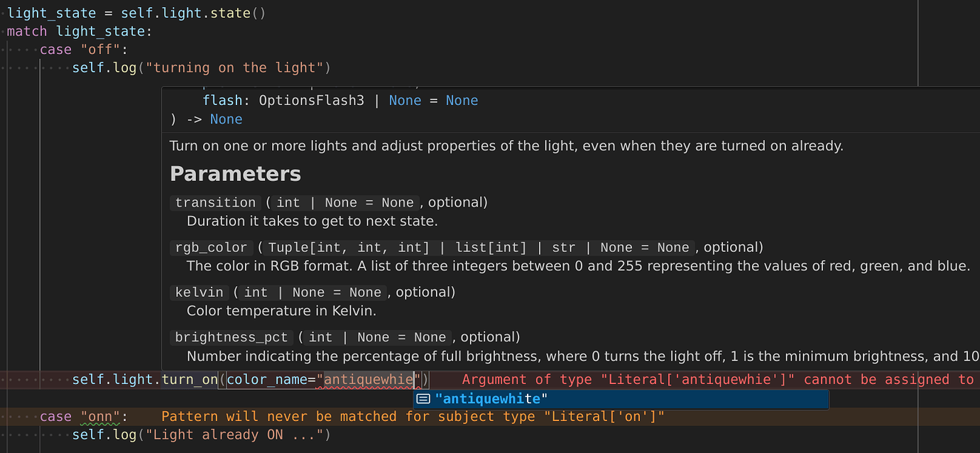Click the light_state variable assignment
980x453 pixels.
point(51,13)
